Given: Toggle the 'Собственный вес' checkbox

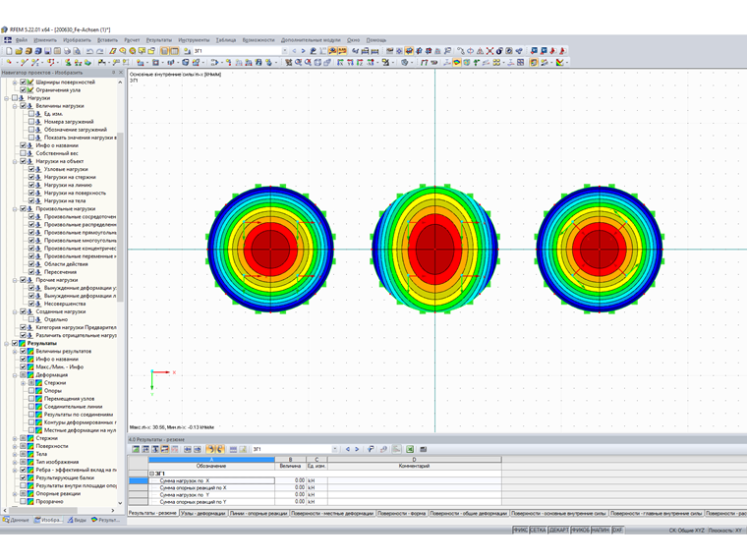Looking at the screenshot, I should [23, 153].
